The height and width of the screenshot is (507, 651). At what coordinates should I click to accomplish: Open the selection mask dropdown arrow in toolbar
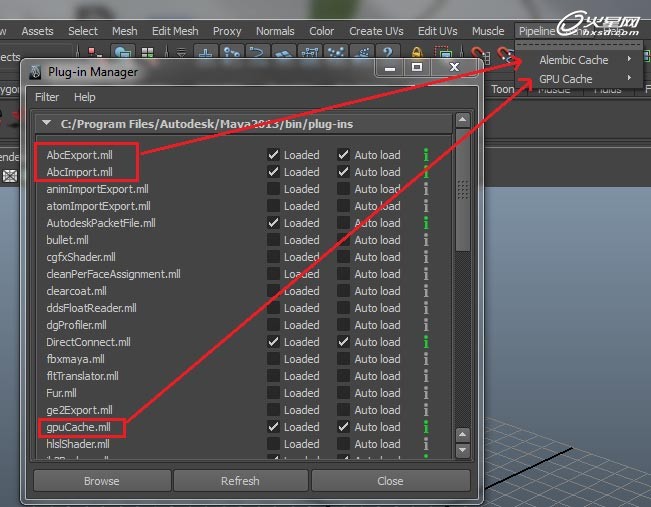pyautogui.click(x=181, y=52)
